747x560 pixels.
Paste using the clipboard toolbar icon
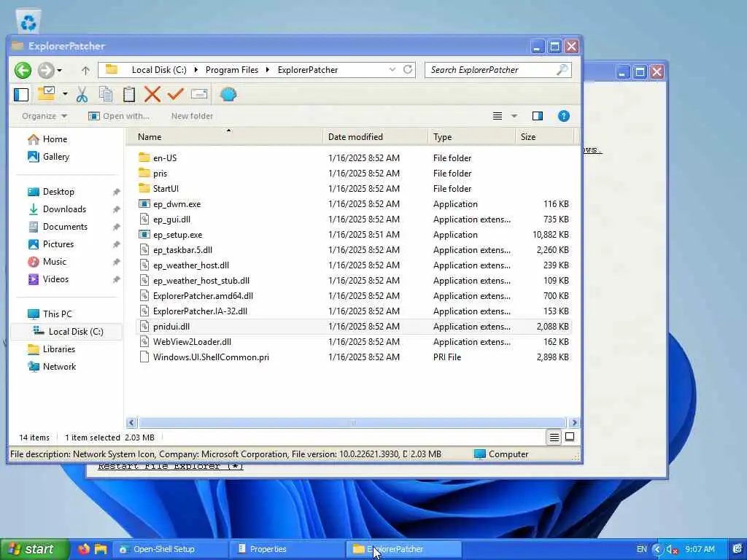tap(129, 94)
